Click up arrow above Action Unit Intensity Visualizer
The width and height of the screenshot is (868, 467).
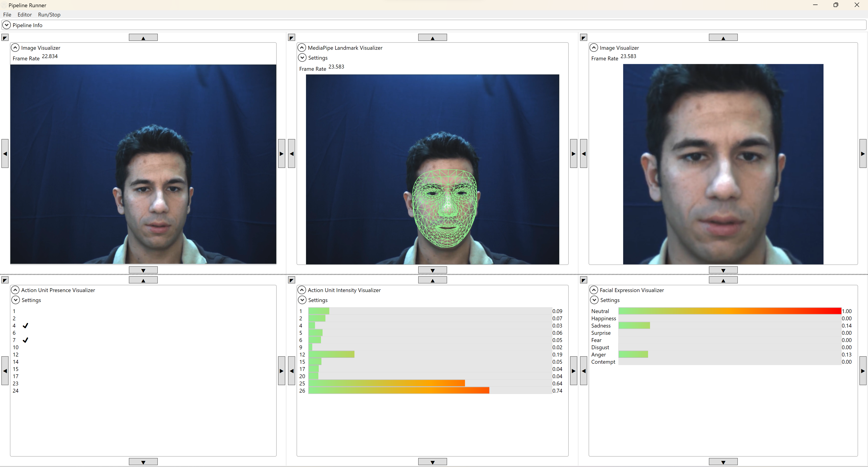(432, 280)
